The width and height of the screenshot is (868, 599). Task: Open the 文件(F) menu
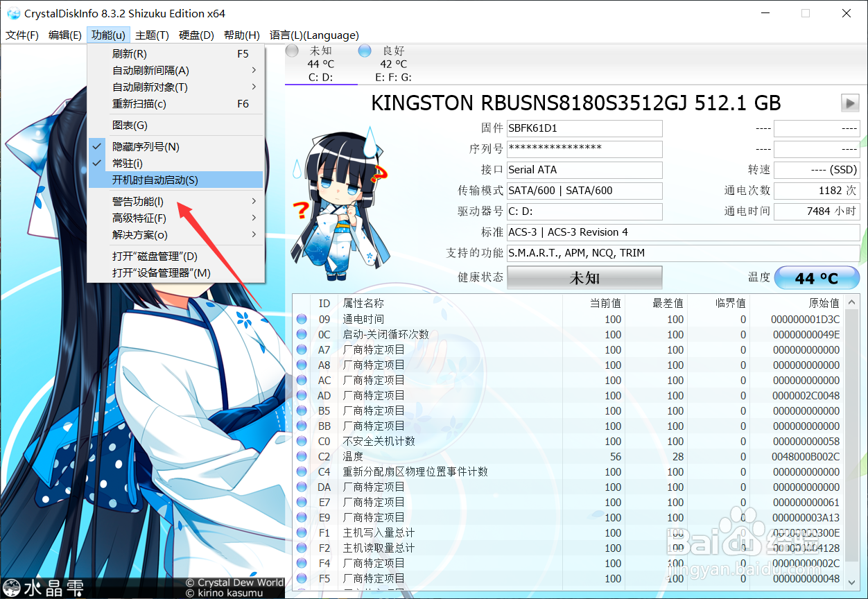(x=22, y=35)
